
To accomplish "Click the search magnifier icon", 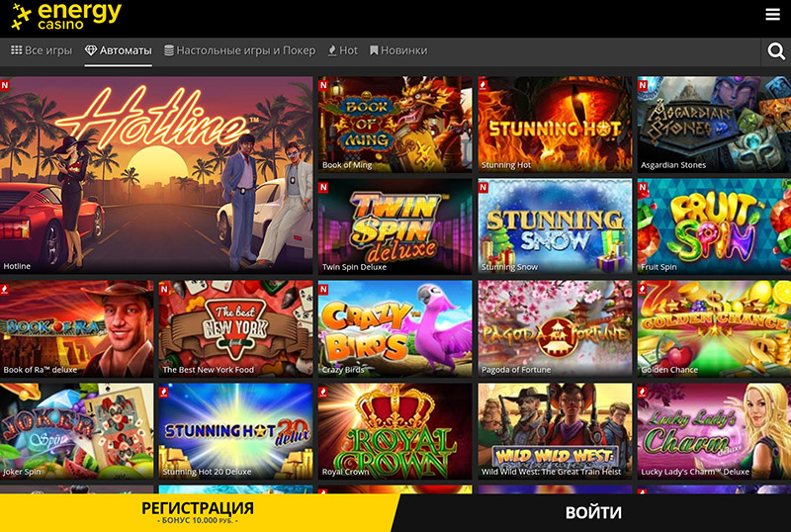I will 776,51.
